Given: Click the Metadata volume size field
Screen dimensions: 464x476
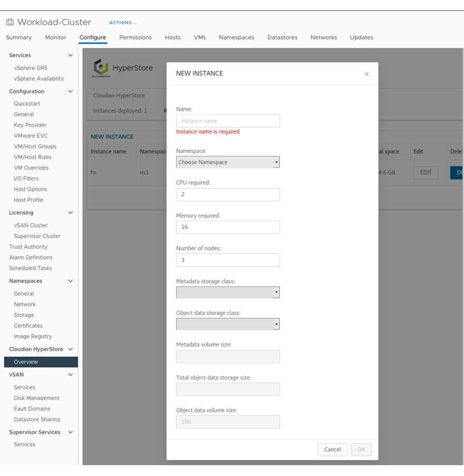Looking at the screenshot, I should tap(228, 357).
